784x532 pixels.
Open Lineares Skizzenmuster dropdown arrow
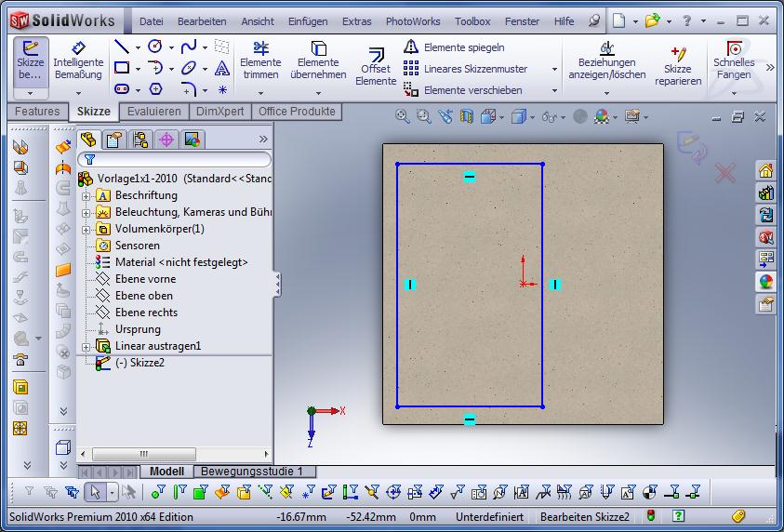pyautogui.click(x=554, y=69)
